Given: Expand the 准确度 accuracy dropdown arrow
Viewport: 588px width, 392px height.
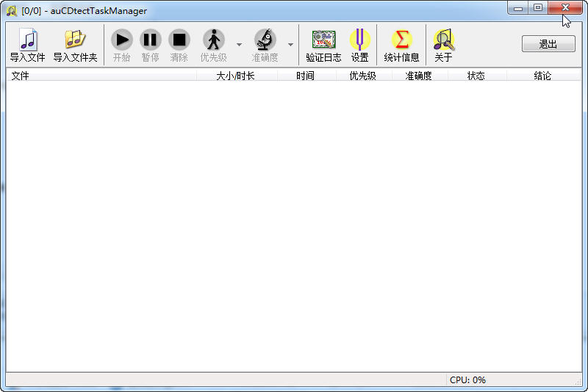Looking at the screenshot, I should (290, 45).
